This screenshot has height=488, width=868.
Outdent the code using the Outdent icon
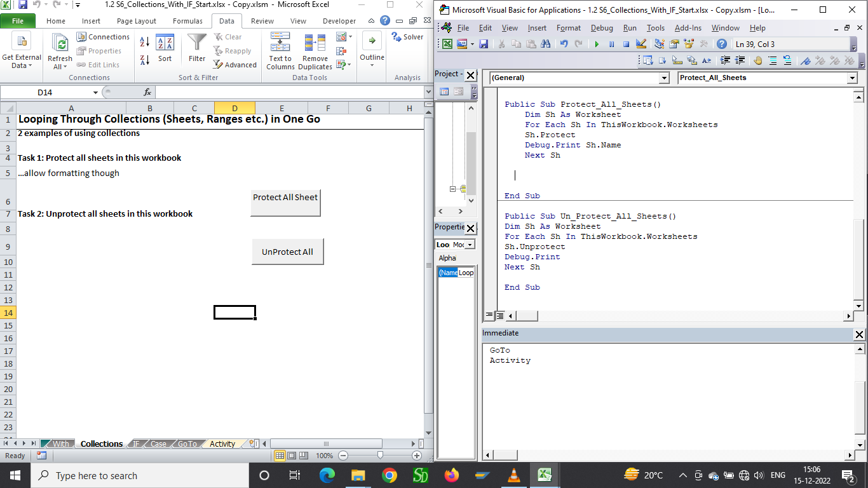(x=740, y=60)
